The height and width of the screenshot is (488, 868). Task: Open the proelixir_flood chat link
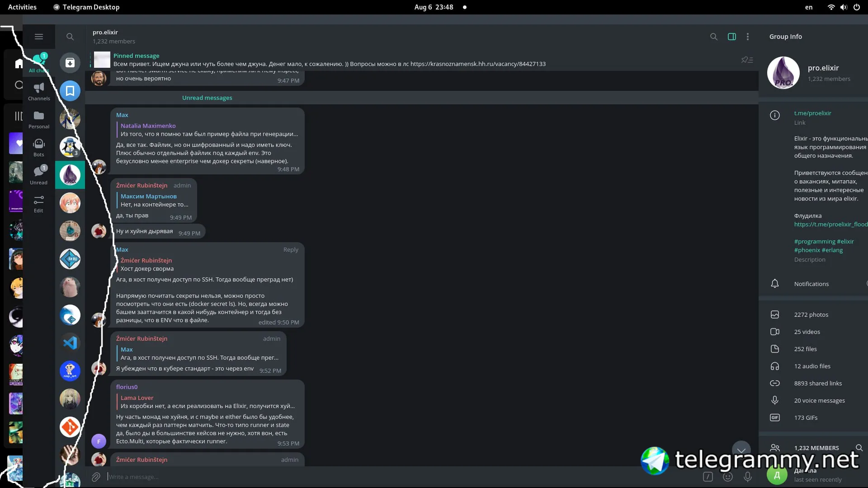coord(830,225)
